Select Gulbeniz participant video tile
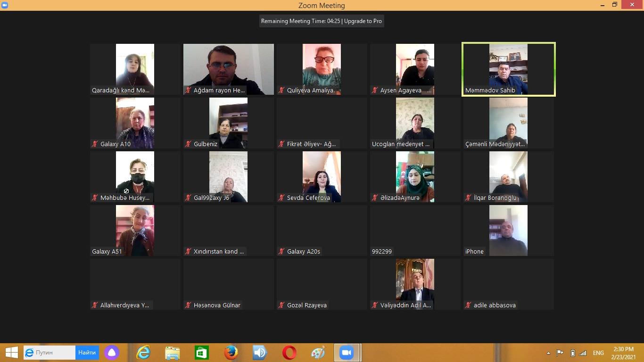 point(229,123)
